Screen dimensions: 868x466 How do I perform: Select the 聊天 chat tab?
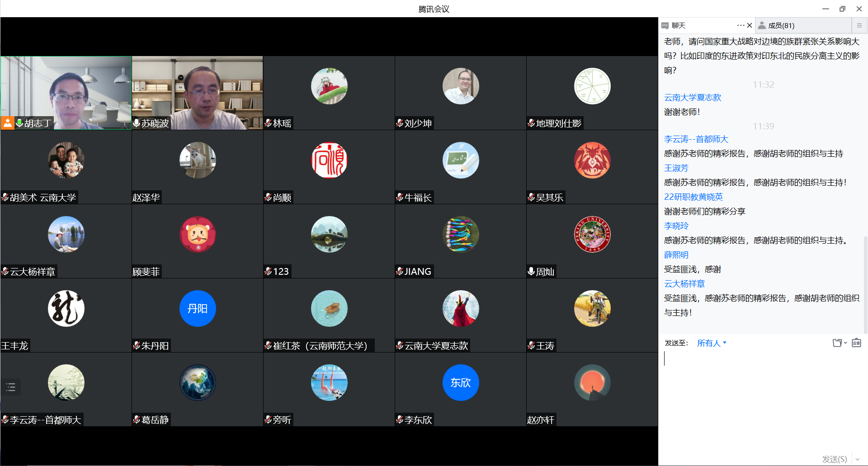[678, 25]
